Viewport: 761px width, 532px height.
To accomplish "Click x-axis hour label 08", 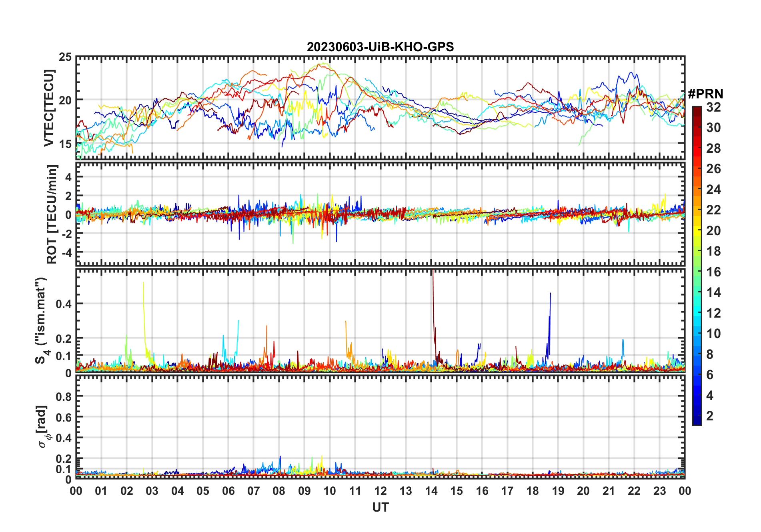I will click(279, 491).
